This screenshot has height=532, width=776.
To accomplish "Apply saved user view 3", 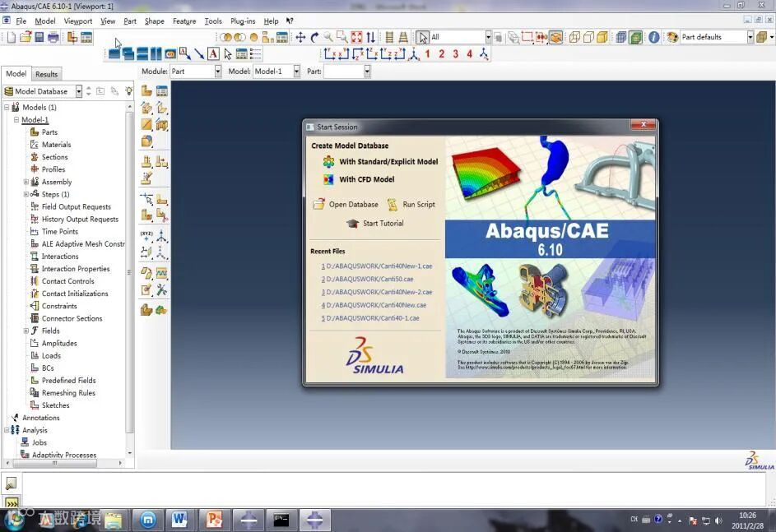I will click(x=455, y=54).
